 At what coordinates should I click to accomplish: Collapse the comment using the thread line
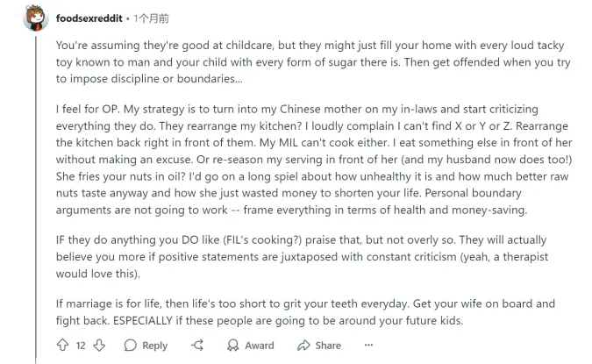tap(35, 193)
